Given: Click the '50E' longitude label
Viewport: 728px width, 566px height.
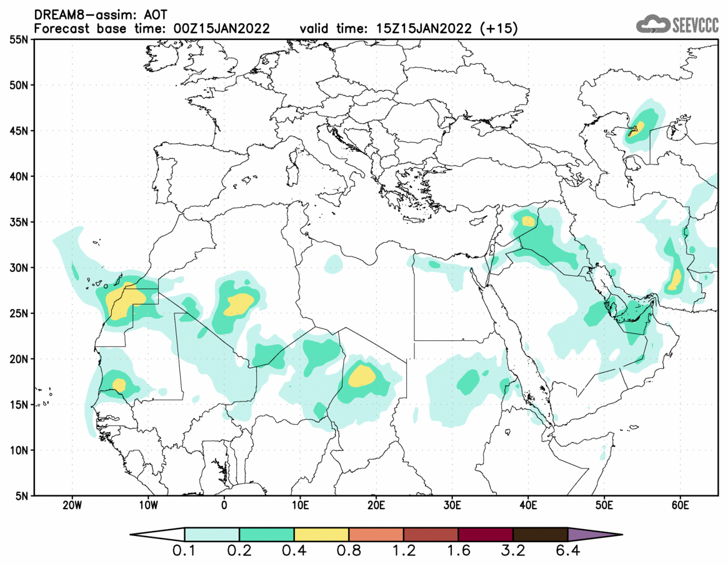Looking at the screenshot, I should point(604,505).
